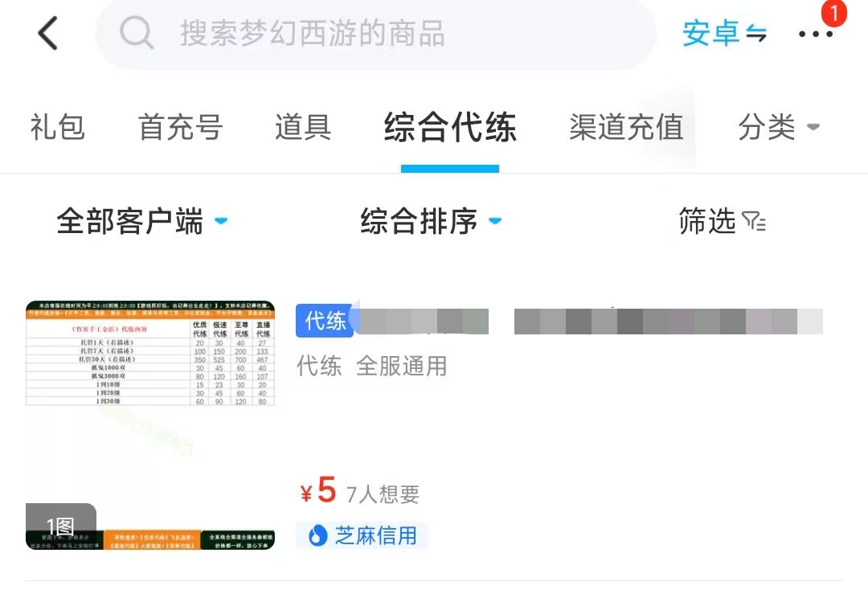The width and height of the screenshot is (868, 590).
Task: Tap the blurred listing title
Action: click(x=590, y=322)
